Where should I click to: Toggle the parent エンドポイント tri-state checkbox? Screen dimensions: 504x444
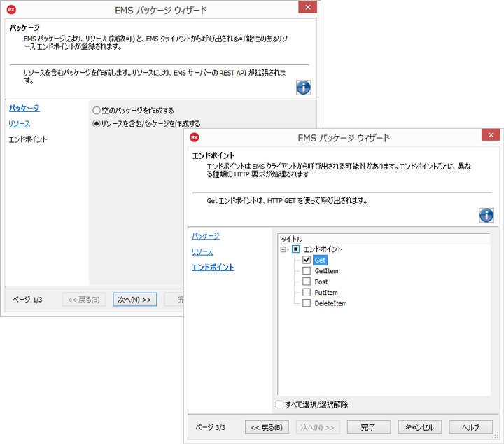(x=295, y=249)
